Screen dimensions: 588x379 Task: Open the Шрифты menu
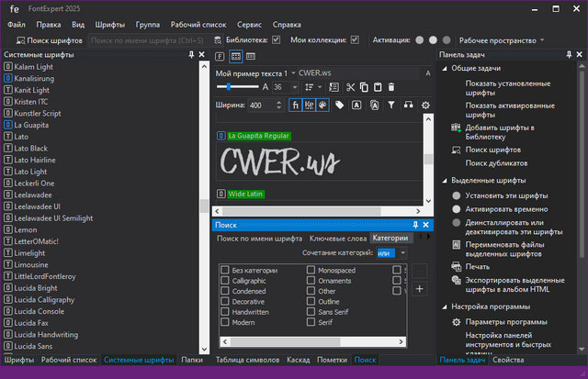[110, 26]
